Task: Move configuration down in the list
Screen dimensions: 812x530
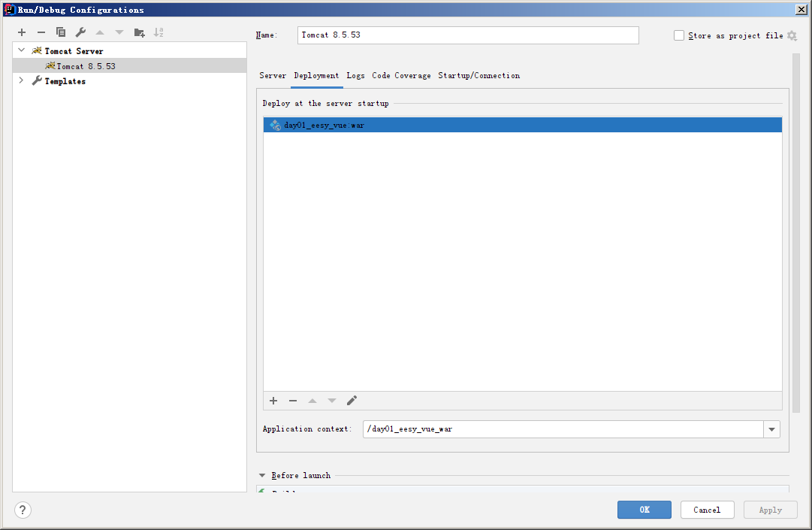Action: click(119, 32)
